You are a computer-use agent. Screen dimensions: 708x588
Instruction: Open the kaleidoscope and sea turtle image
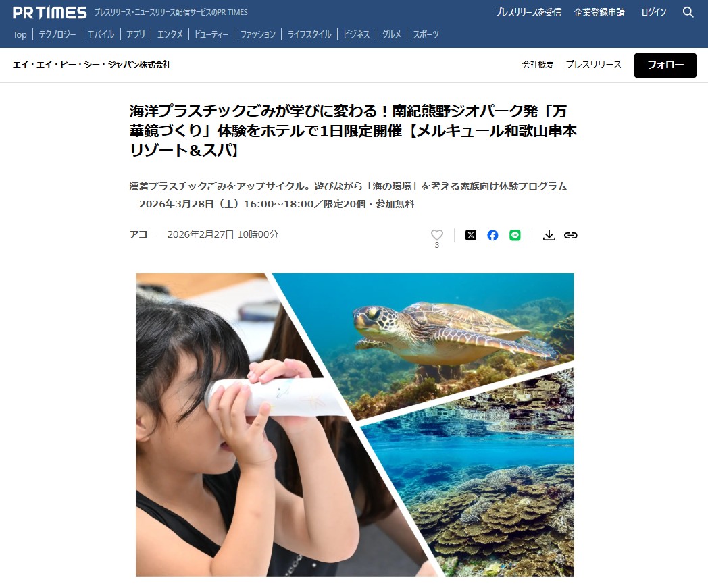pyautogui.click(x=355, y=425)
